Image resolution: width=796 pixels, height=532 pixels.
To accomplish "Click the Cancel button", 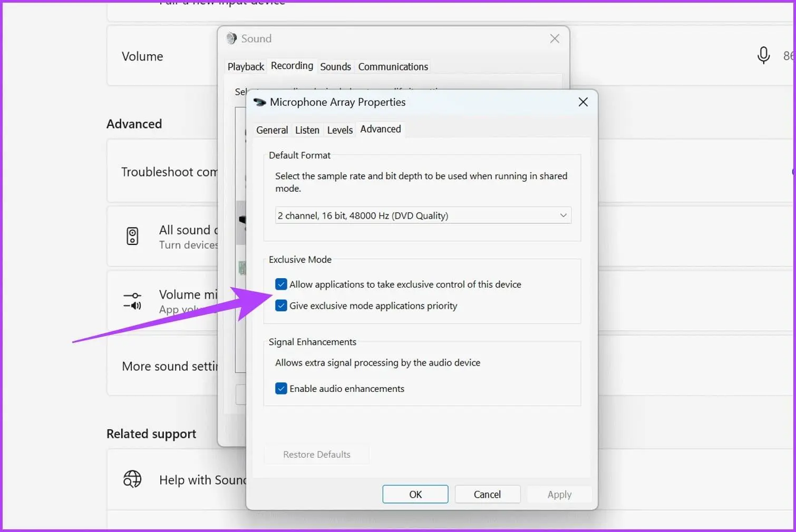I will click(487, 494).
